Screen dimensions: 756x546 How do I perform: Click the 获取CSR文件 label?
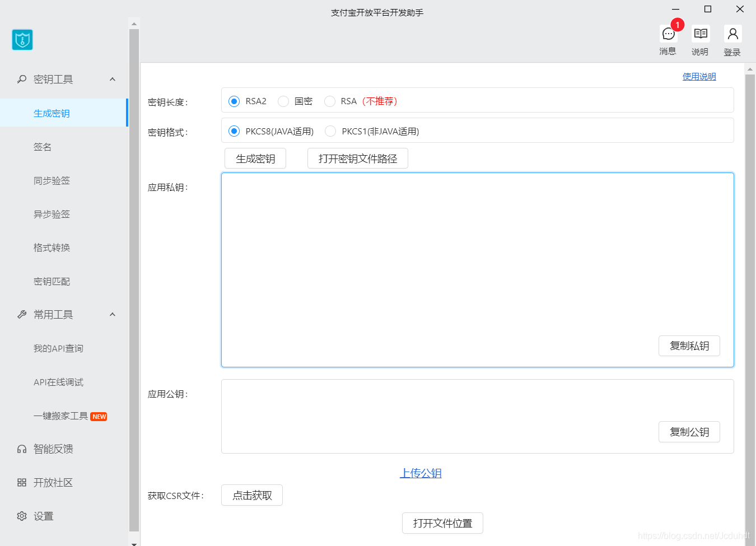pos(176,496)
